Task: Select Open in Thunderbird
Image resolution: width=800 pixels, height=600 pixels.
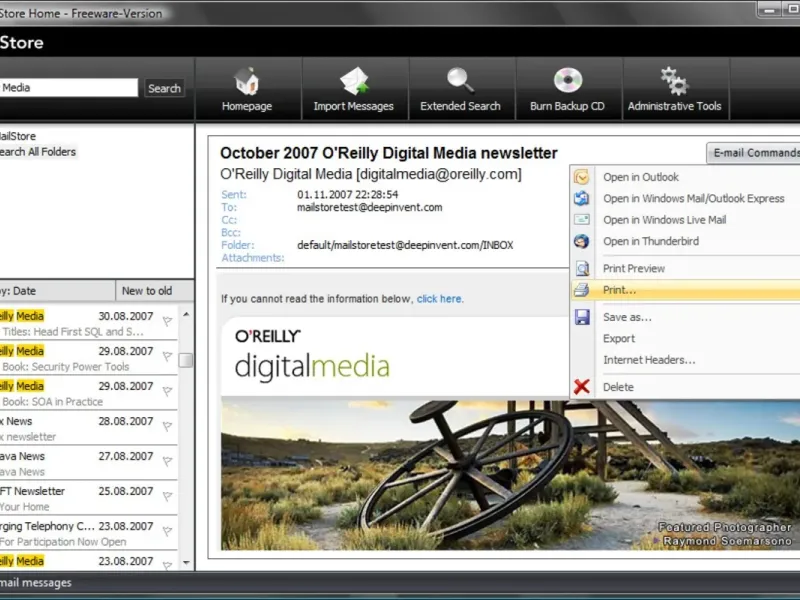Action: tap(651, 241)
